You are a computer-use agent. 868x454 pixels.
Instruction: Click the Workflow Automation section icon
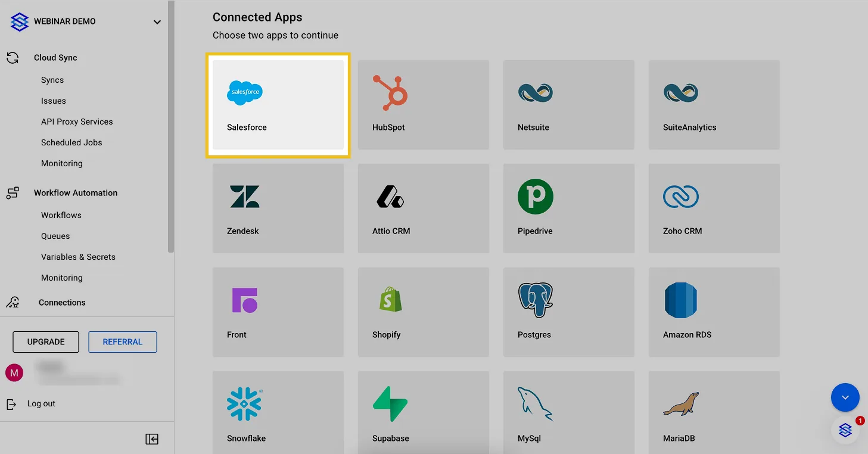click(12, 193)
